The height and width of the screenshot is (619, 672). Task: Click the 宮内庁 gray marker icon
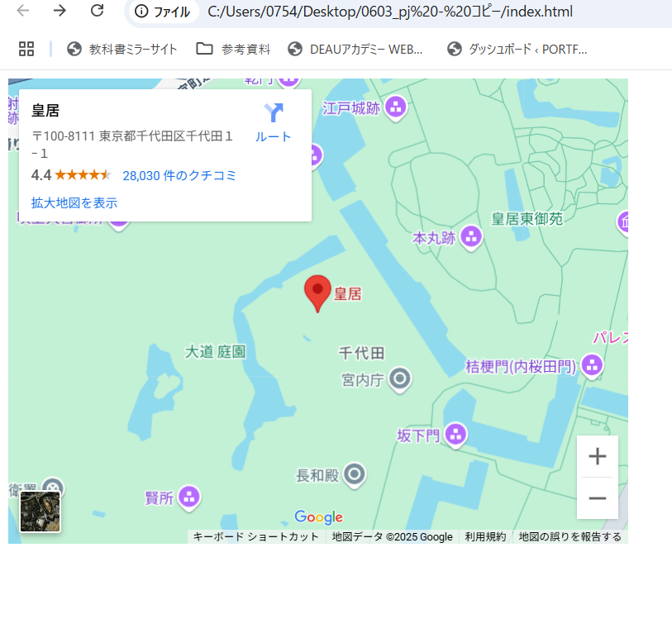point(400,379)
